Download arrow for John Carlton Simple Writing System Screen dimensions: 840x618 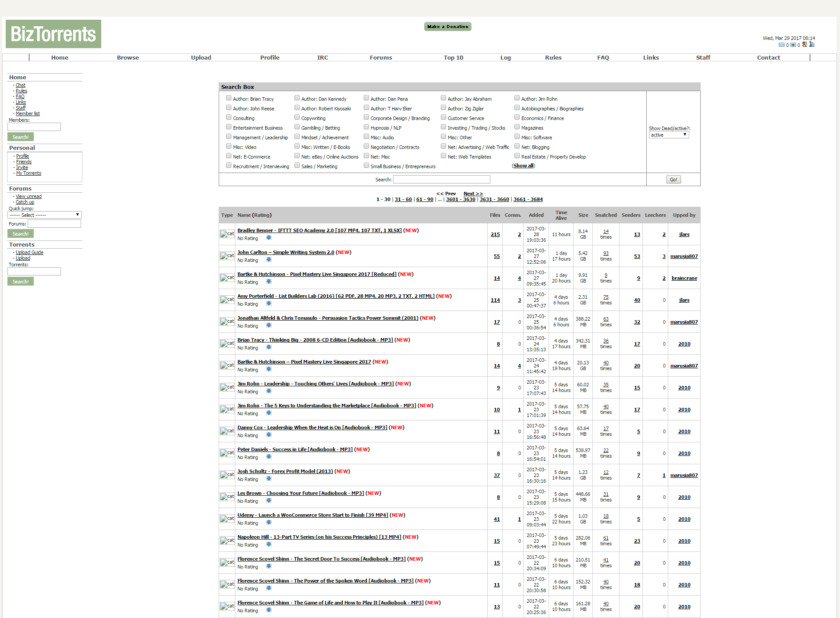[269, 260]
